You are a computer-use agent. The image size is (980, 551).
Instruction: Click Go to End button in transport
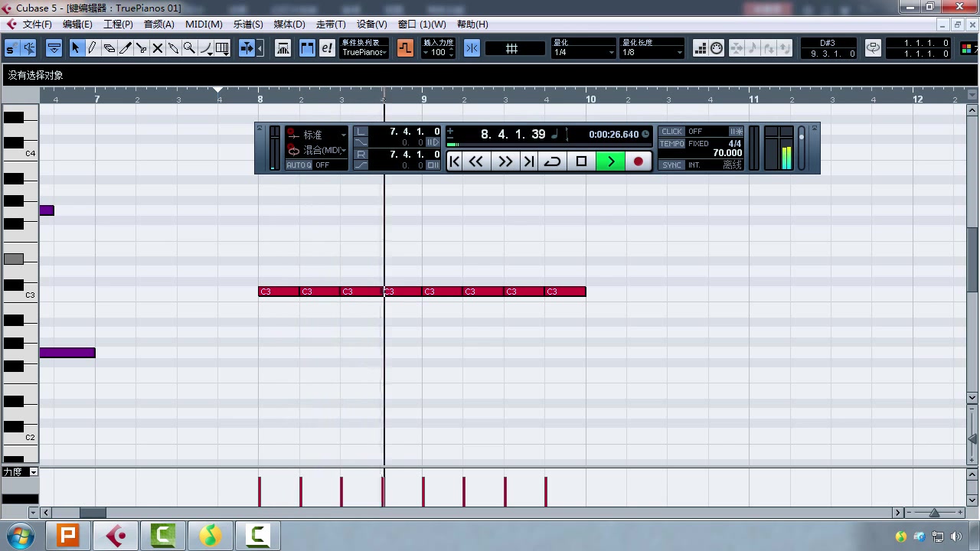[528, 161]
